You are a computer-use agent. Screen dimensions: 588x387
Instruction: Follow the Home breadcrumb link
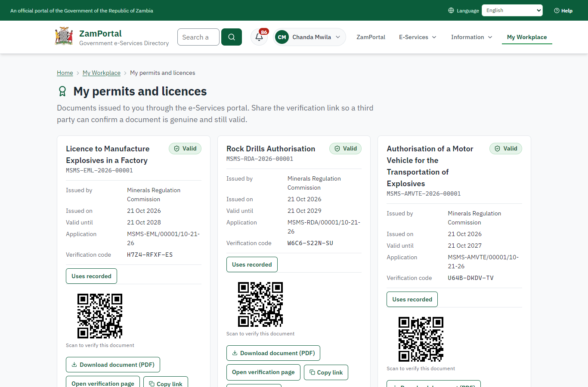[65, 73]
